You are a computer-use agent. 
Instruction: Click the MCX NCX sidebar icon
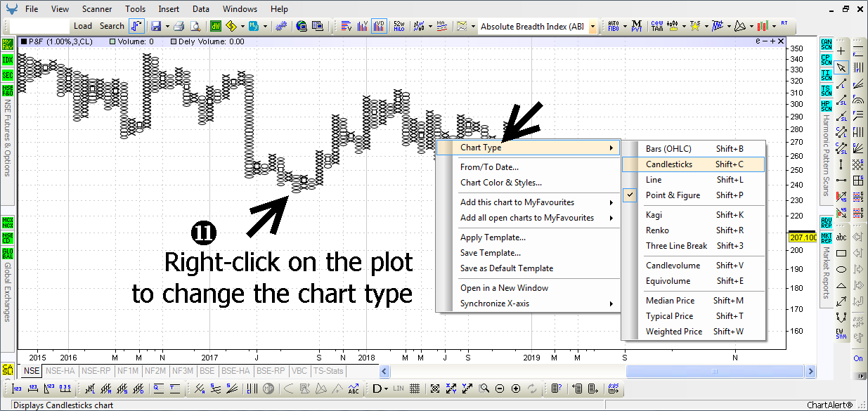(8, 223)
